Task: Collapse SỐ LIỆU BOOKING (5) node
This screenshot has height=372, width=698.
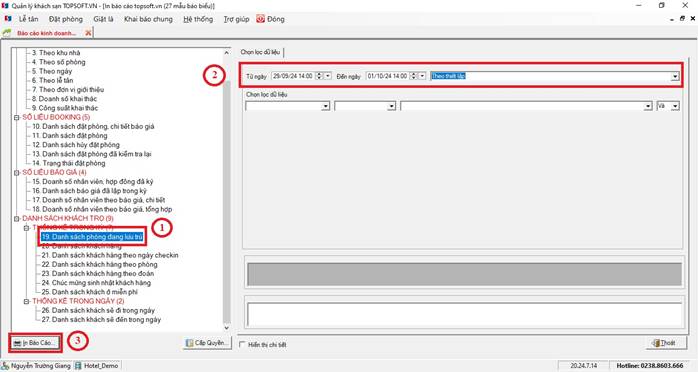Action: (x=16, y=117)
